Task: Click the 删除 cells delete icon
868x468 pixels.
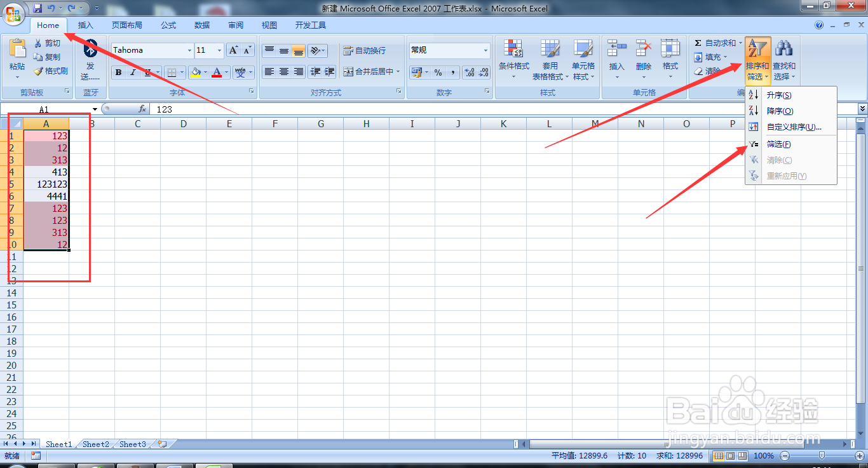Action: pos(644,48)
